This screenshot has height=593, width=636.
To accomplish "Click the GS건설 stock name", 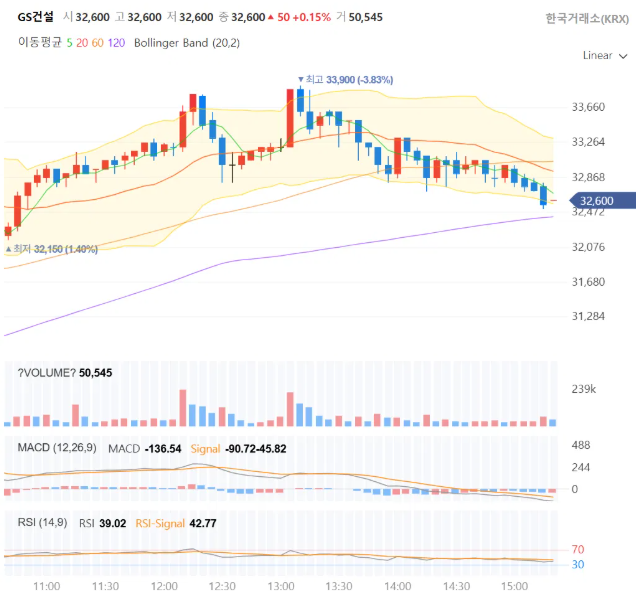I will [35, 17].
